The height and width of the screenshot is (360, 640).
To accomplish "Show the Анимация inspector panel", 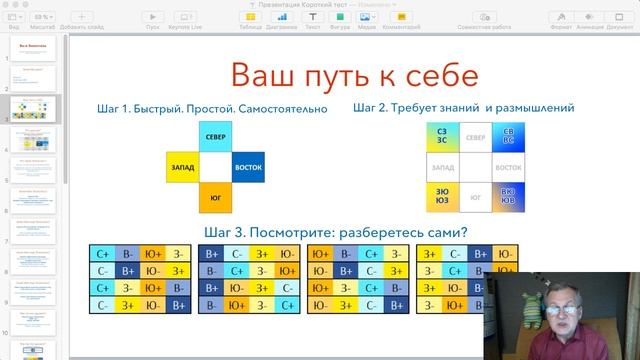I will pyautogui.click(x=589, y=17).
